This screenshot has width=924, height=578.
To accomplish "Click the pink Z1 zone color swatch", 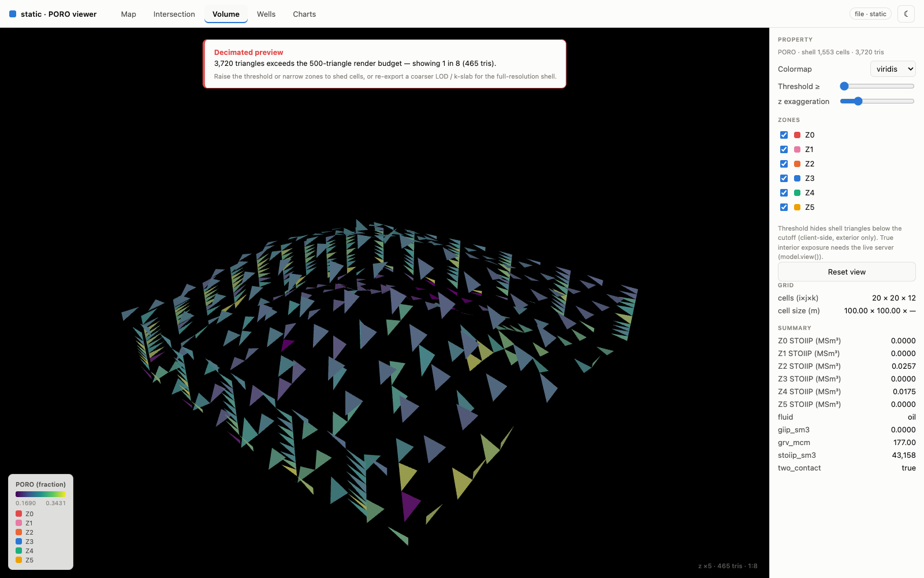I will (x=797, y=149).
